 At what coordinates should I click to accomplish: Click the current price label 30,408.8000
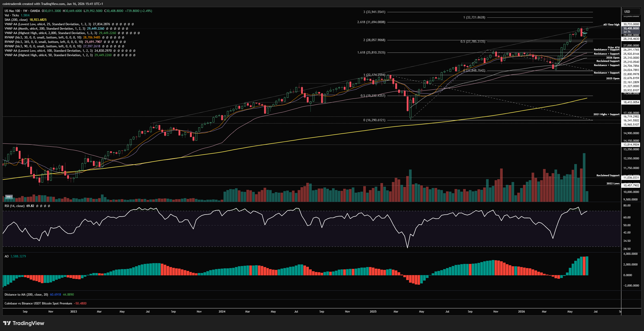[x=631, y=28]
